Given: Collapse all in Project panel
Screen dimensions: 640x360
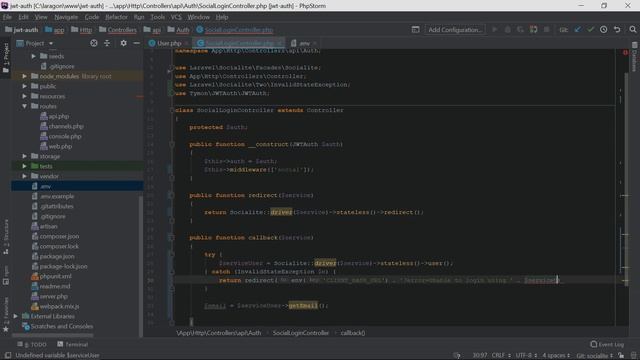Looking at the screenshot, I should tap(107, 43).
